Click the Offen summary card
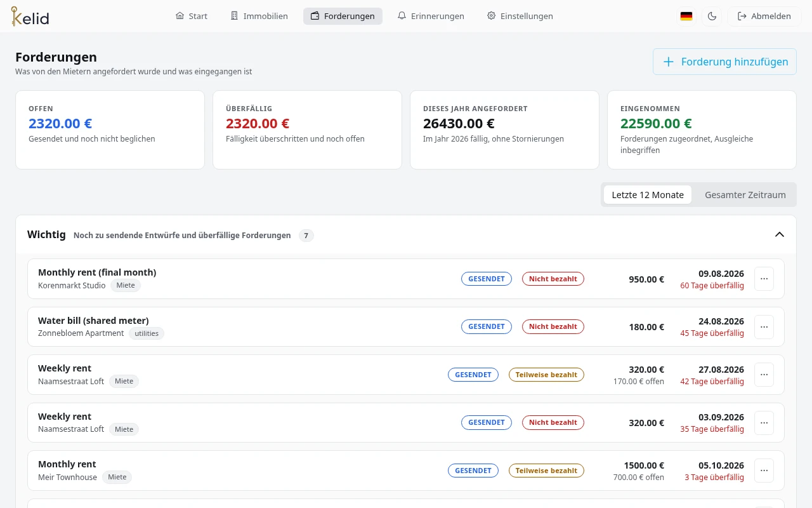 click(110, 130)
